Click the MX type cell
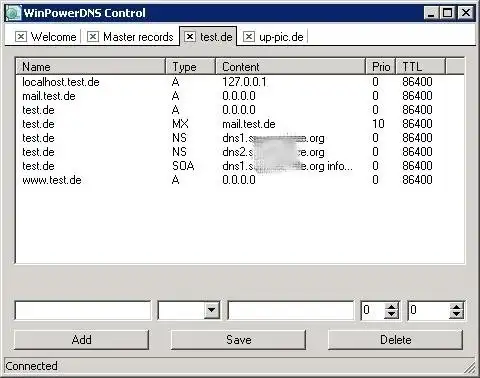Image resolution: width=480 pixels, height=378 pixels. tap(180, 124)
